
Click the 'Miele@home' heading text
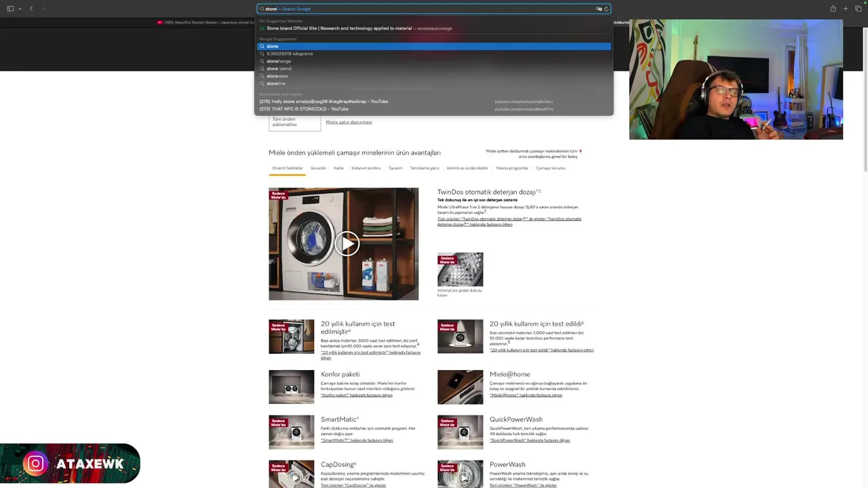pos(510,374)
